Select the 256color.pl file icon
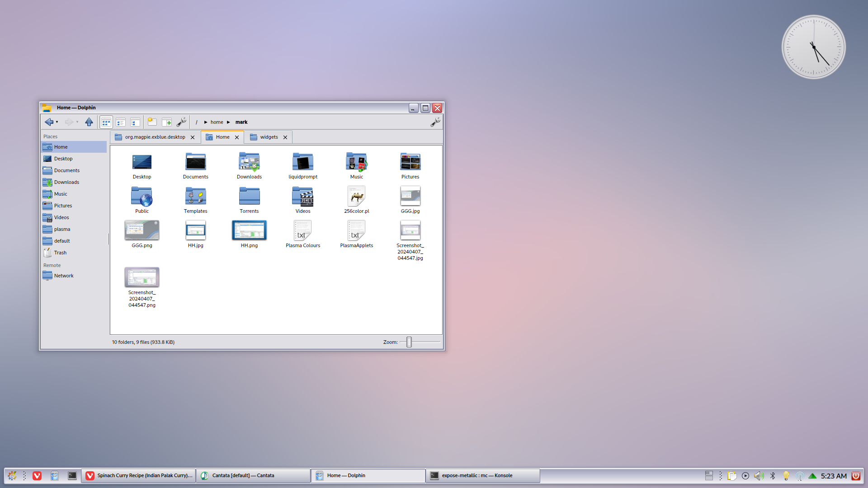 click(357, 197)
